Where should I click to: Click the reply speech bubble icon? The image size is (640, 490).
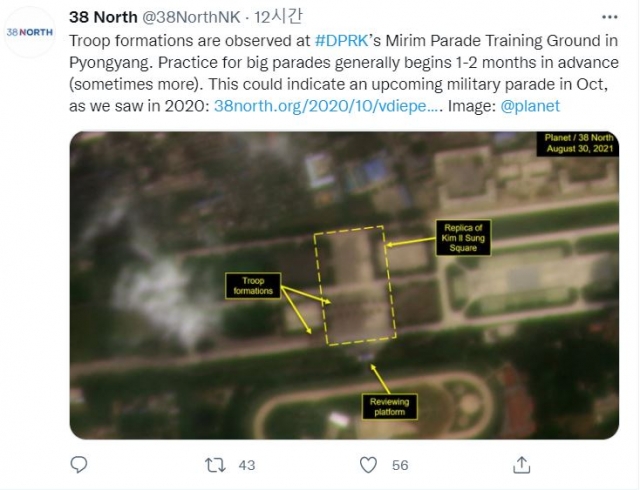[79, 465]
